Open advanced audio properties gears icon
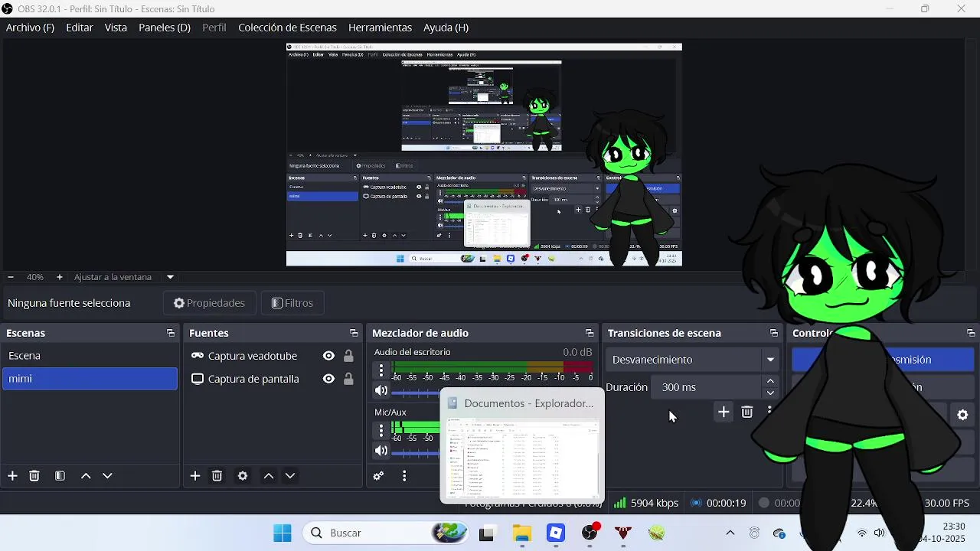The image size is (980, 551). pos(378,476)
